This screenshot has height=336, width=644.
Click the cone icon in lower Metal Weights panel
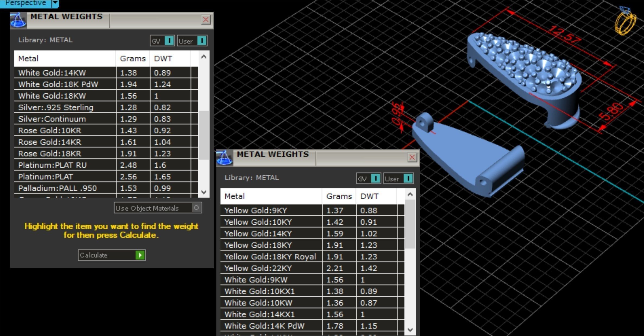coord(225,158)
